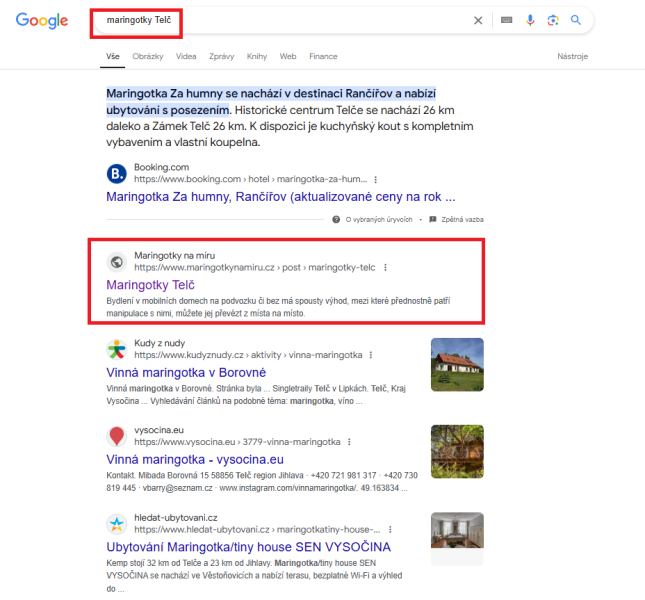
Task: Click the blue magnifier search icon
Action: [575, 20]
